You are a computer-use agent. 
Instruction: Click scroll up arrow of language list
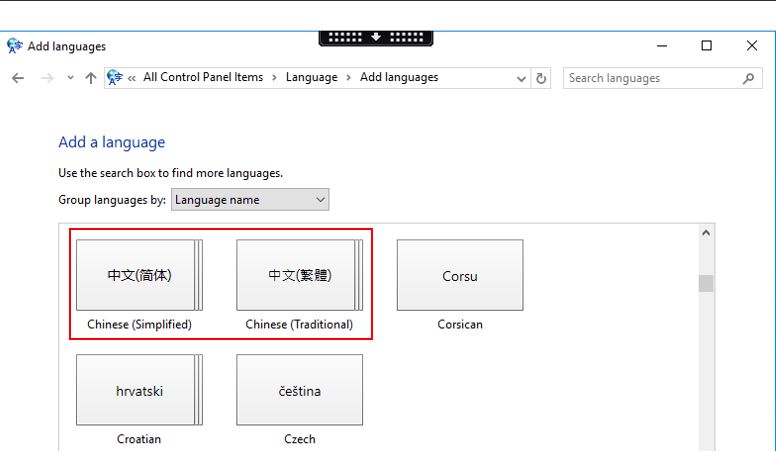click(706, 233)
